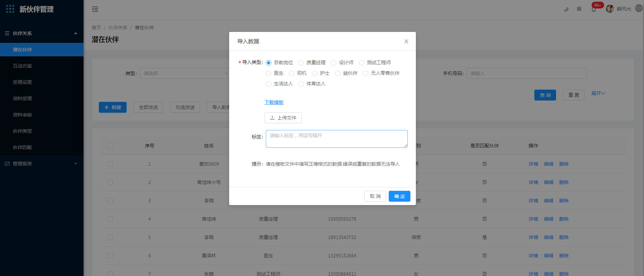The image size is (644, 276).
Task: Click the 全部发送 button
Action: [148, 107]
